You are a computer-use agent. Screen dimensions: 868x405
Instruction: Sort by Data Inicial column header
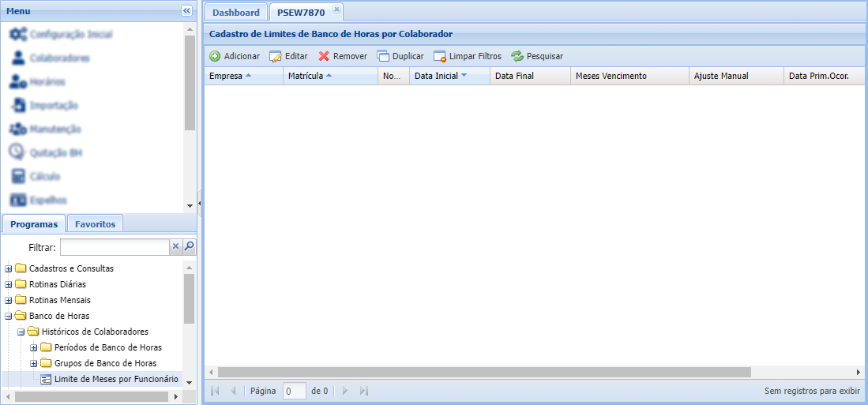436,76
